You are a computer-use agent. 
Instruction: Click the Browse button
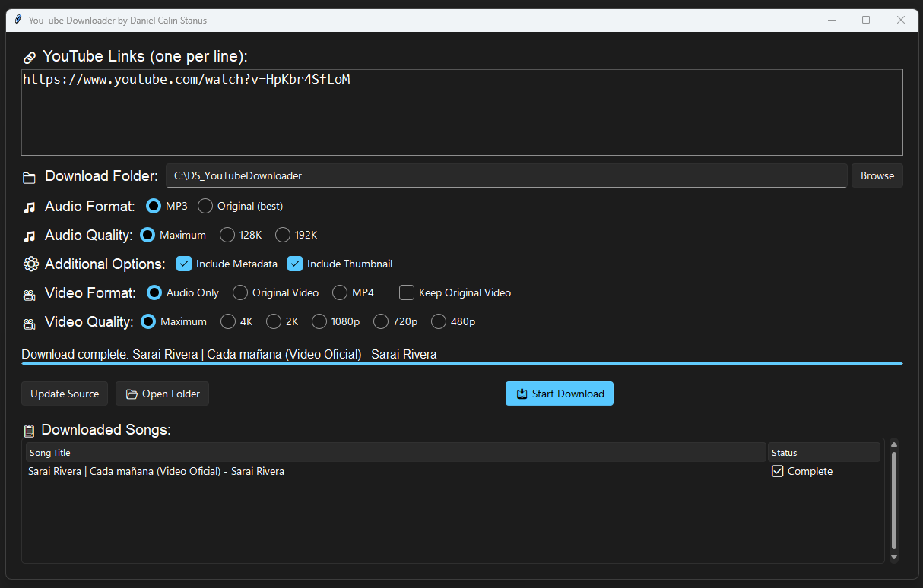(877, 175)
